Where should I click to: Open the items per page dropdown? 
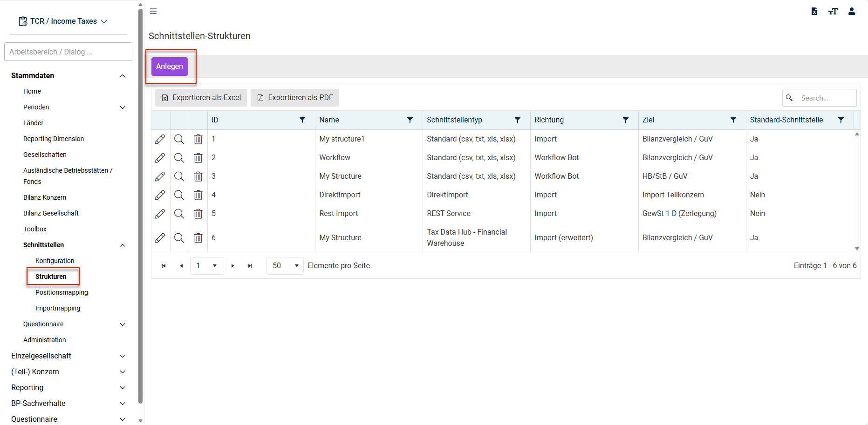[x=285, y=266]
